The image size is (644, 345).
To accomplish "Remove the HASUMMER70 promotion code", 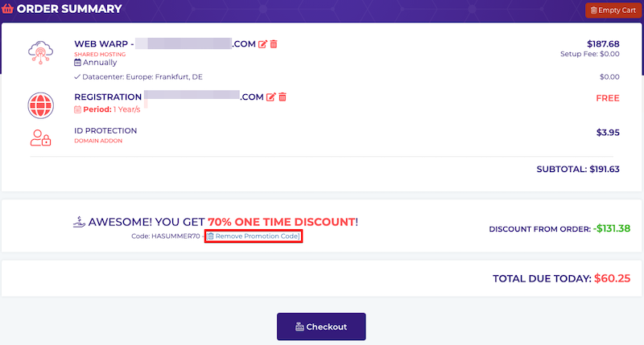I will point(254,236).
